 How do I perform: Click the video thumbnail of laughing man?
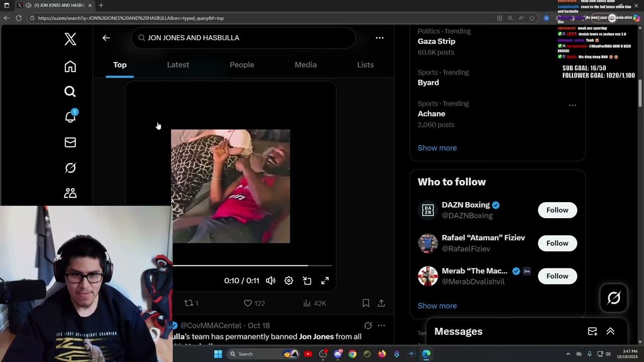pyautogui.click(x=230, y=186)
